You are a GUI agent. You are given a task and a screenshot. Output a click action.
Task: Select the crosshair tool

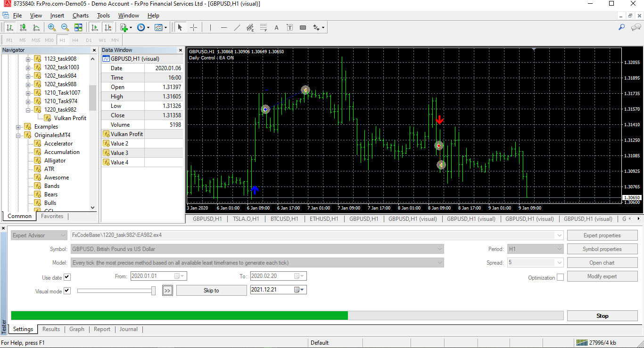tap(193, 27)
